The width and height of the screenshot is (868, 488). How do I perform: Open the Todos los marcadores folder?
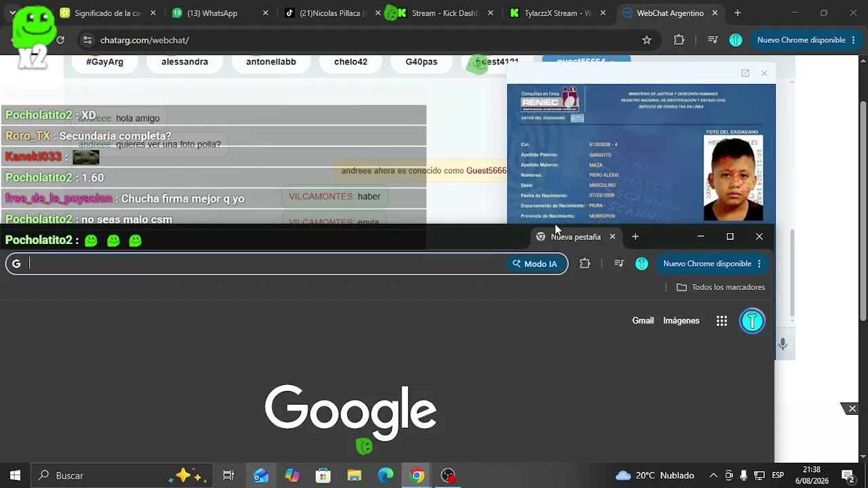click(x=721, y=287)
